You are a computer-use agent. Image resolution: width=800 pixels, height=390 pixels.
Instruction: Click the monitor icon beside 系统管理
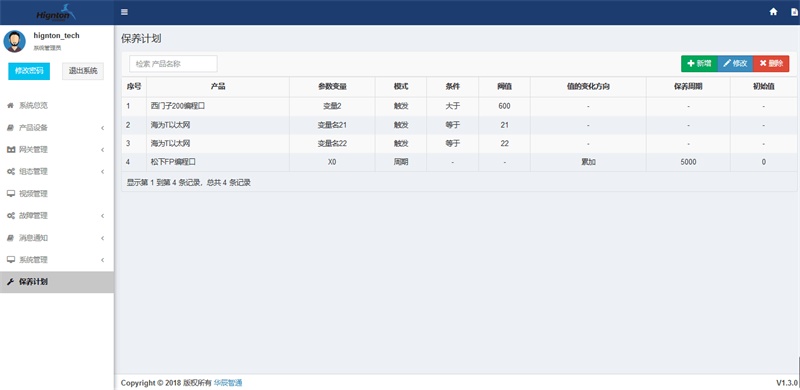[x=10, y=259]
